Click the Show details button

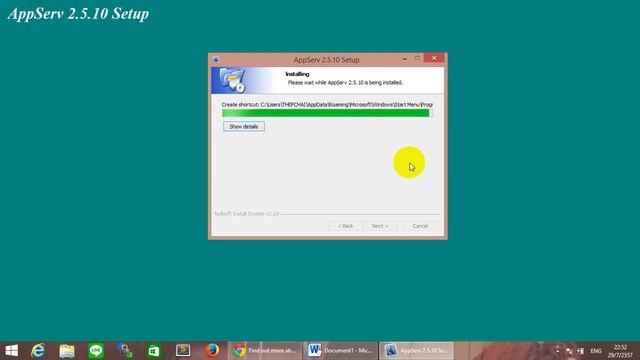pyautogui.click(x=244, y=127)
